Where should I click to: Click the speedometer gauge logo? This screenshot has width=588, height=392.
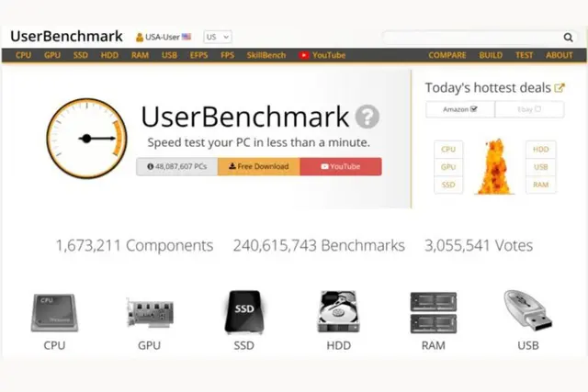[x=86, y=139]
